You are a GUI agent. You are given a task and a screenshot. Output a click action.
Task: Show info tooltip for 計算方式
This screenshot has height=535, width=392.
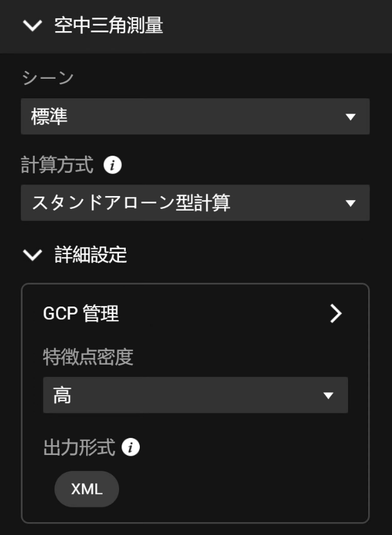click(x=112, y=165)
